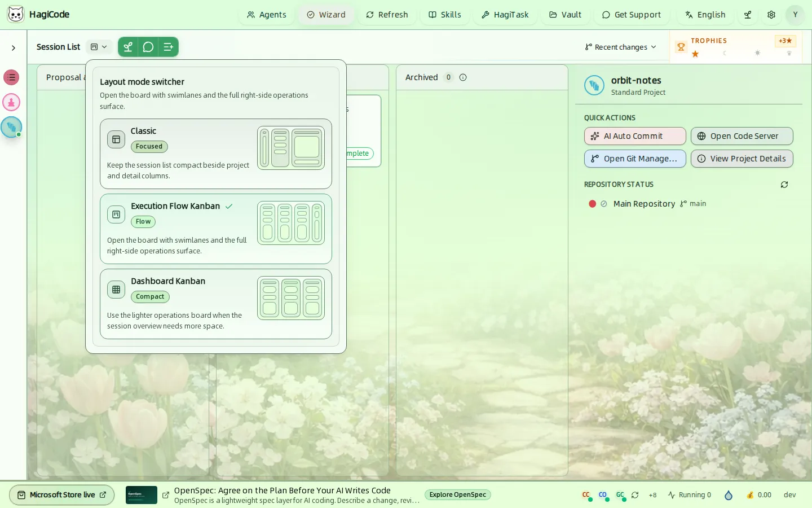Image resolution: width=812 pixels, height=508 pixels.
Task: Click Open Code Server quick action
Action: click(x=742, y=136)
